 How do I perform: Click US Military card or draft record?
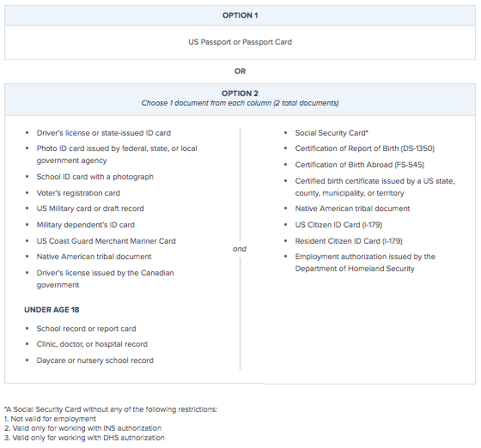tap(90, 209)
